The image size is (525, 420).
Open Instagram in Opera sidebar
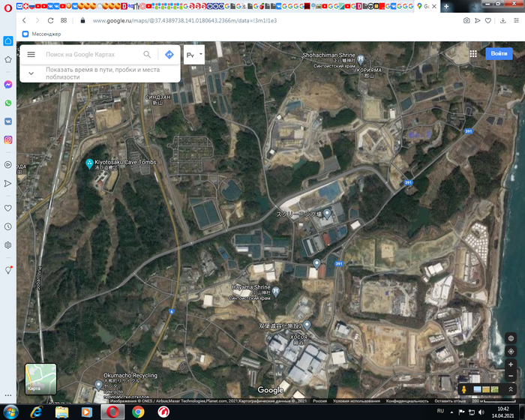point(8,139)
